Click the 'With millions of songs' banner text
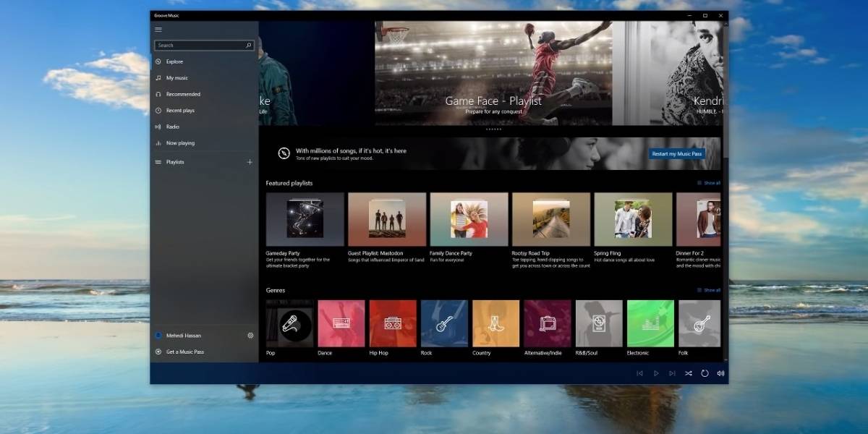 (x=351, y=150)
